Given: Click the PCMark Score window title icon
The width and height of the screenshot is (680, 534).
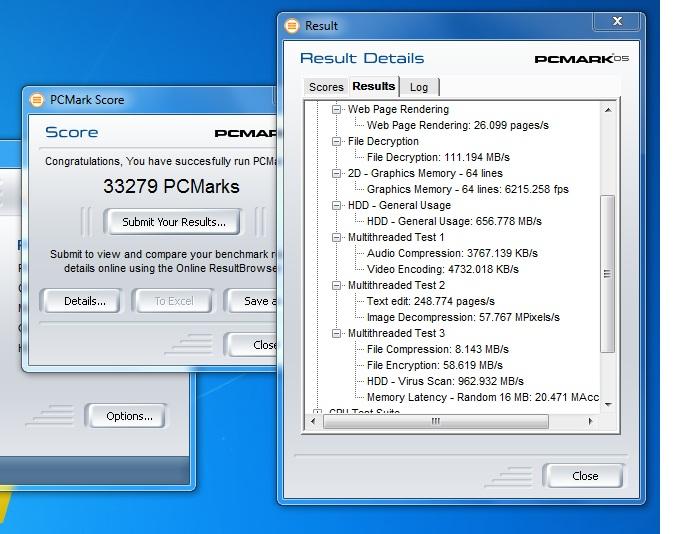Looking at the screenshot, I should point(37,100).
